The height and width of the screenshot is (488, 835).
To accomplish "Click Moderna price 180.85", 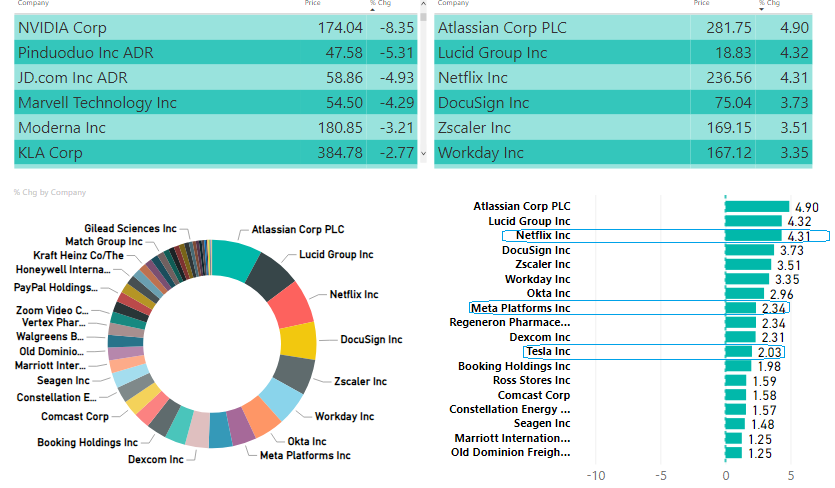I will (x=340, y=128).
